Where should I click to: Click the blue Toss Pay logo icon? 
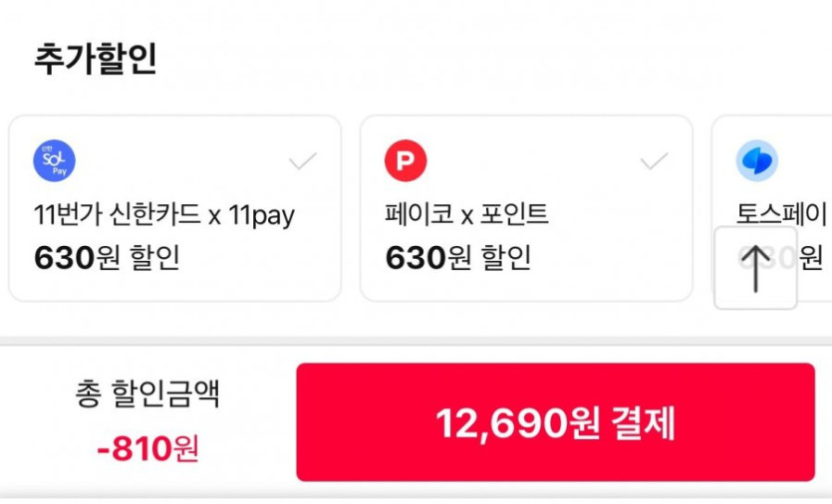757,161
